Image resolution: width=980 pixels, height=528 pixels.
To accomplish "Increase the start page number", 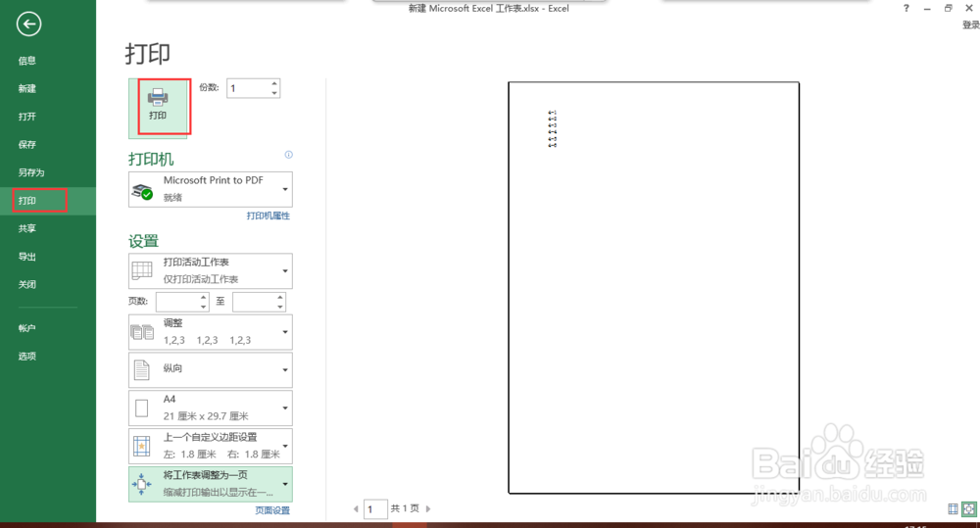I will coord(204,298).
